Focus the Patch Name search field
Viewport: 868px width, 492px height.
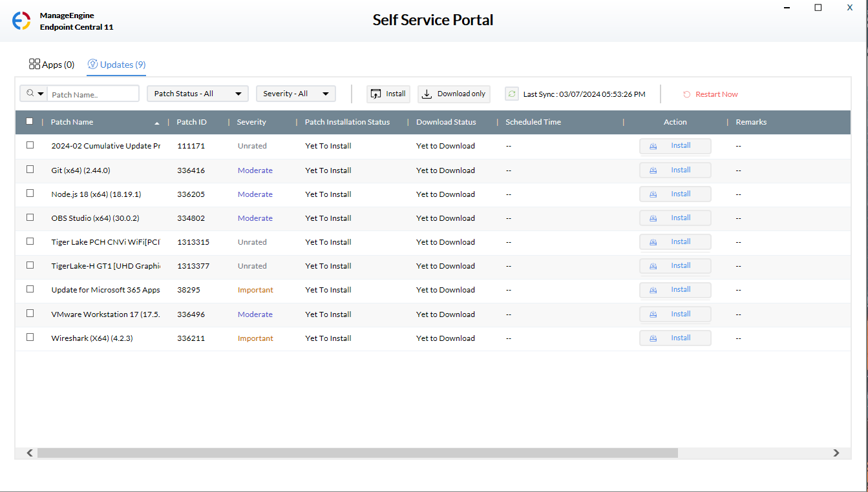tap(94, 94)
